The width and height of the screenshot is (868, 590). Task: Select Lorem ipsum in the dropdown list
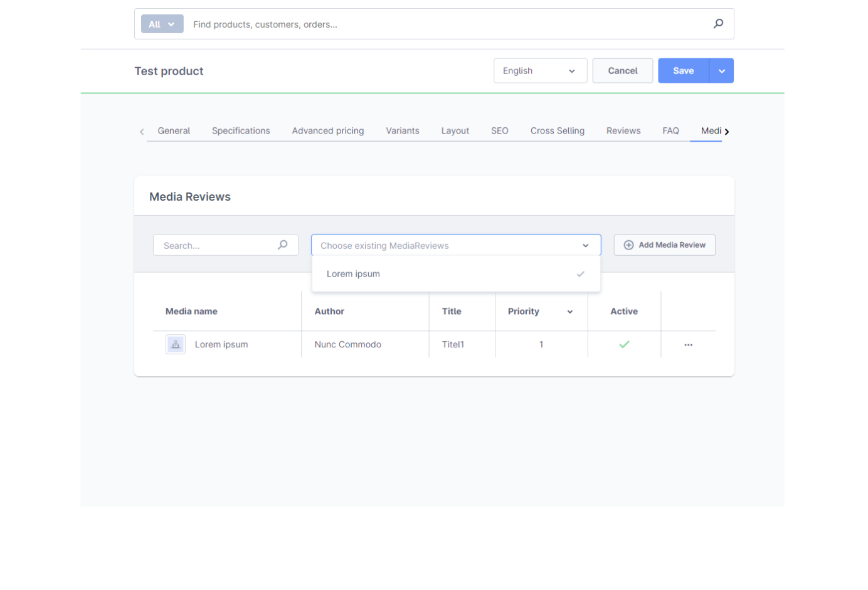tap(456, 274)
